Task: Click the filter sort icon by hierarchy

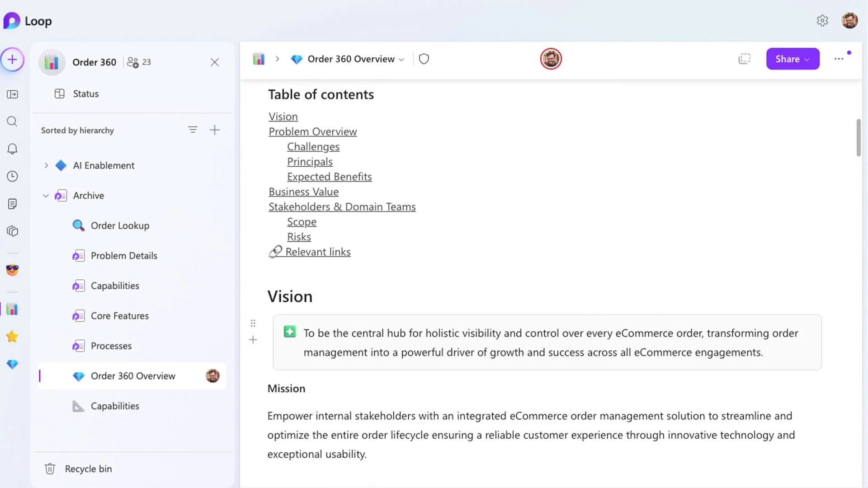Action: click(193, 130)
